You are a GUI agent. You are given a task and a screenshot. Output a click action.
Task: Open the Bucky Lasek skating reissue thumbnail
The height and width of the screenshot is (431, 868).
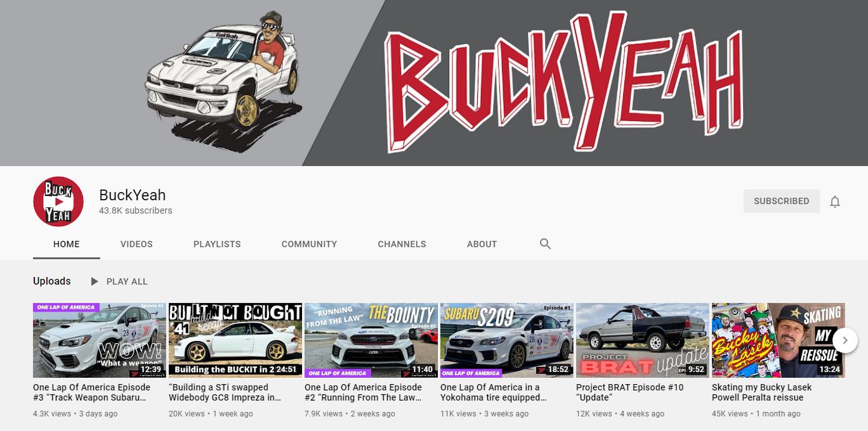(x=779, y=340)
